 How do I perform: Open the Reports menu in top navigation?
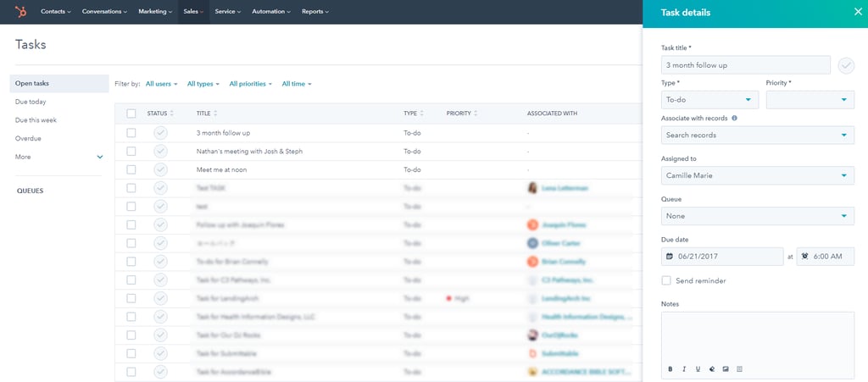coord(315,12)
